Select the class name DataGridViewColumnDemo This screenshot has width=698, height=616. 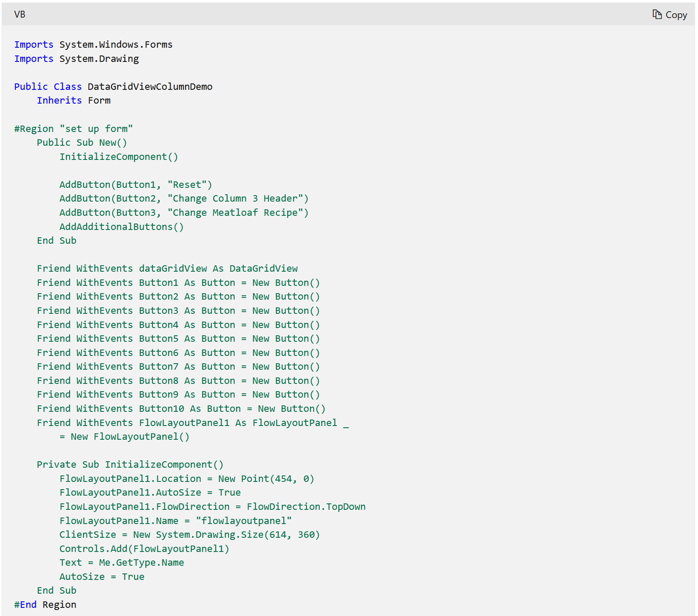[149, 86]
